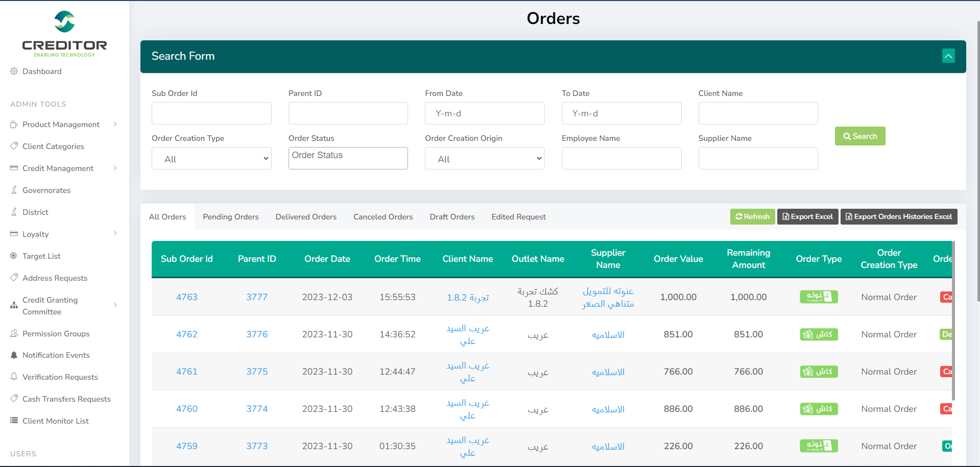Expand the Loyalty submenu
The height and width of the screenshot is (467, 980).
[x=115, y=234]
